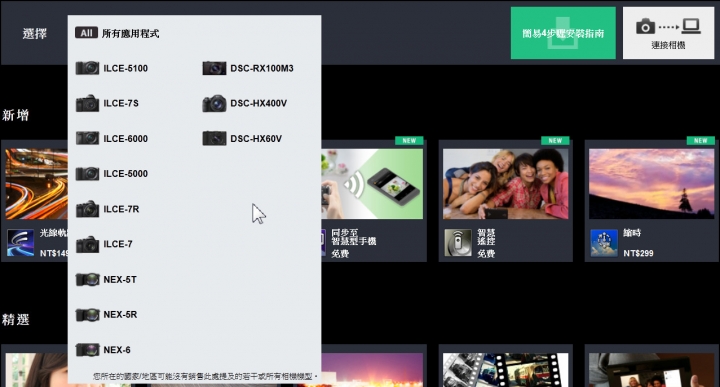Click the ILCE-5100 camera icon

coord(87,68)
